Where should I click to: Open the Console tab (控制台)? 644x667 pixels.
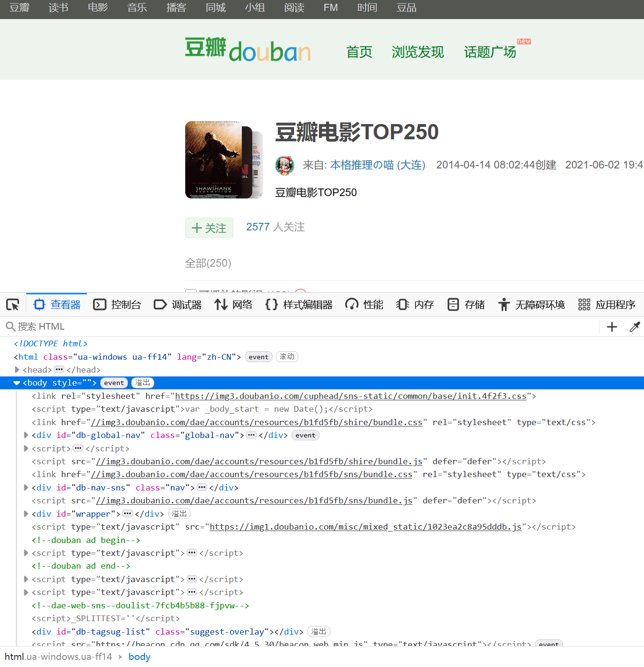click(117, 304)
